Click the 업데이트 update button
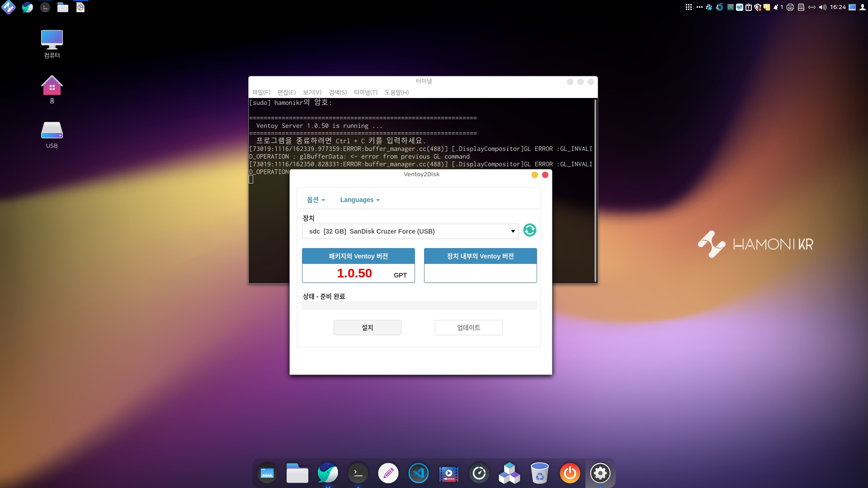The height and width of the screenshot is (488, 868). [x=468, y=328]
